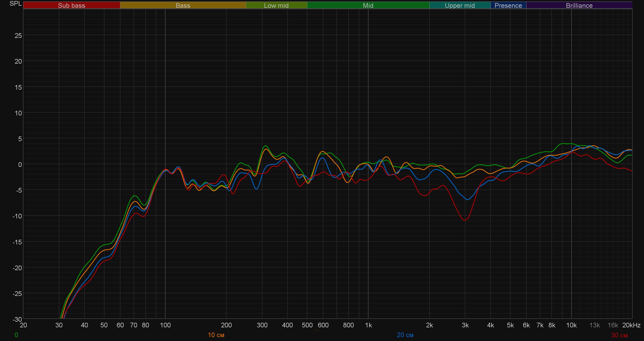Toggle the green '0' trace legend

(x=16, y=335)
